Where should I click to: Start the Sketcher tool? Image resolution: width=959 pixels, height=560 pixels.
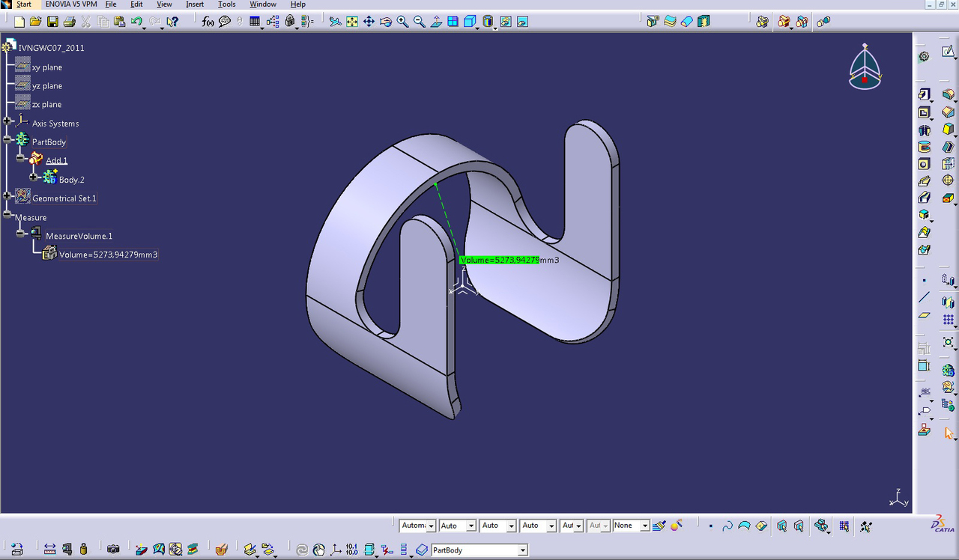point(948,52)
